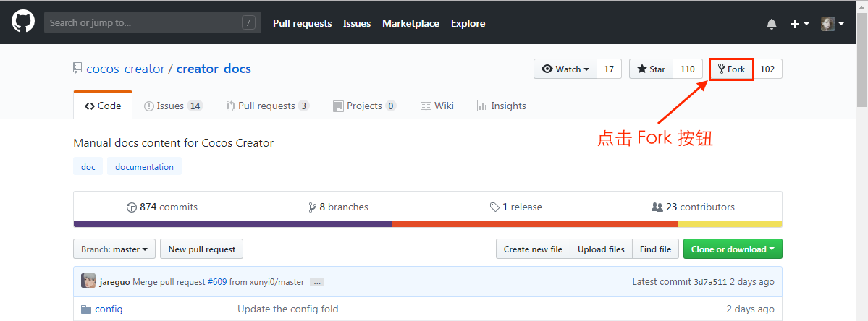Open the user avatar menu

(832, 24)
